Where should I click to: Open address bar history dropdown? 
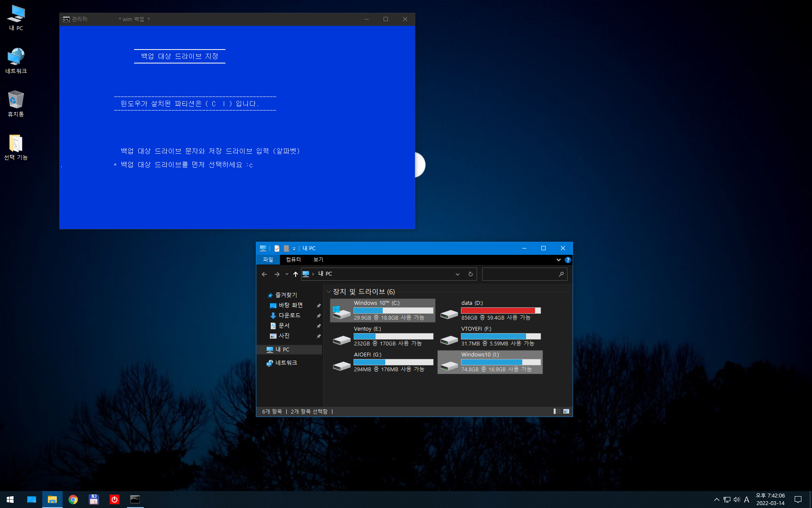[458, 274]
